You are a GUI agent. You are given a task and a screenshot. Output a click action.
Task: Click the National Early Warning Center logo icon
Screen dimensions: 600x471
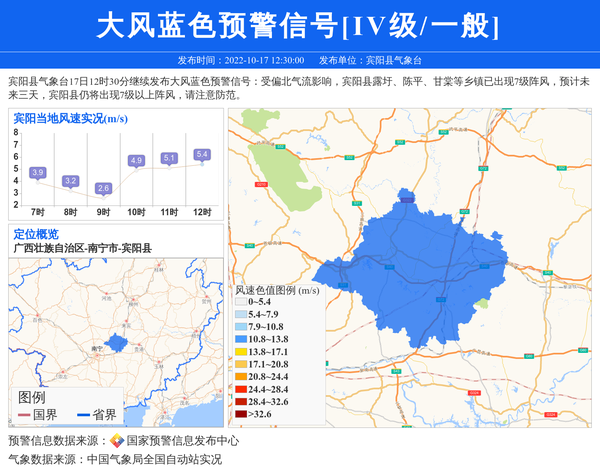[x=116, y=440]
